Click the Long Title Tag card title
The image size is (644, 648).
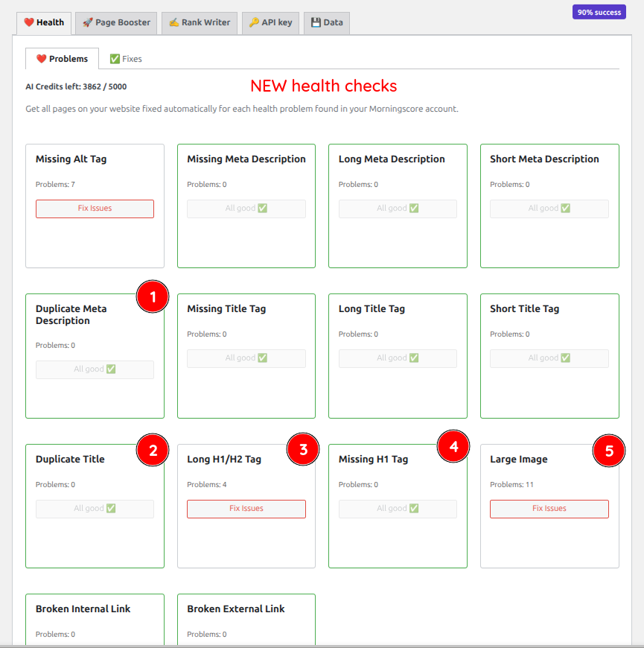pyautogui.click(x=372, y=308)
